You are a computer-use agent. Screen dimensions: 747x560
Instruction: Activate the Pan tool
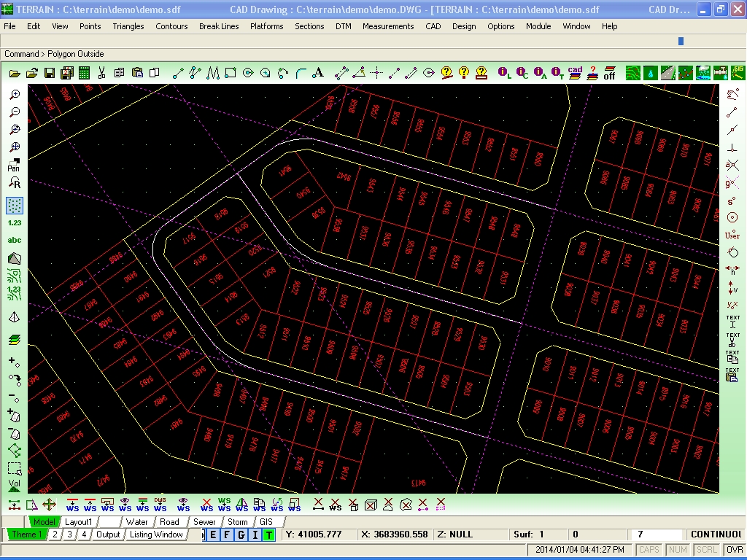coord(15,165)
